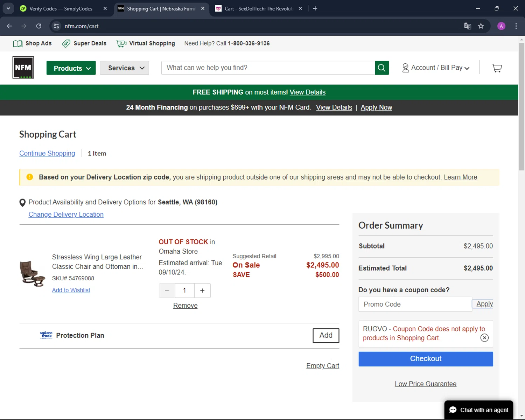This screenshot has width=525, height=420.
Task: Reload the page with the refresh icon
Action: [x=38, y=26]
